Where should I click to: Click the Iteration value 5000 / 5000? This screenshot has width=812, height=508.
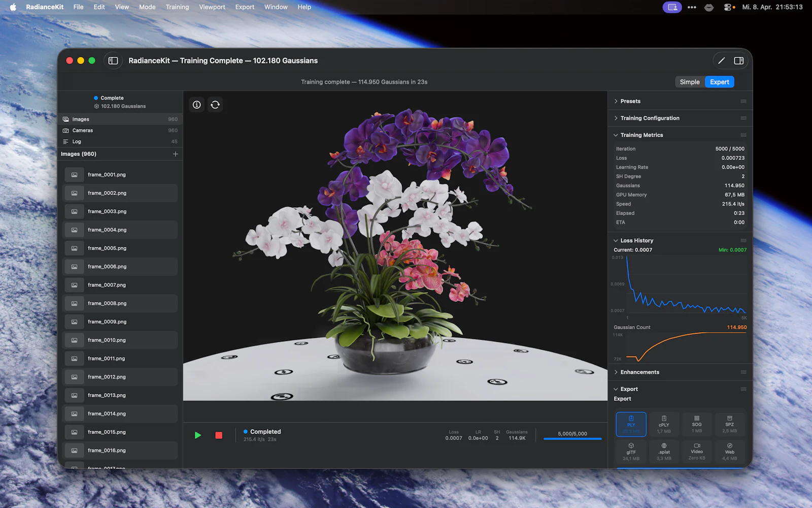tap(730, 149)
